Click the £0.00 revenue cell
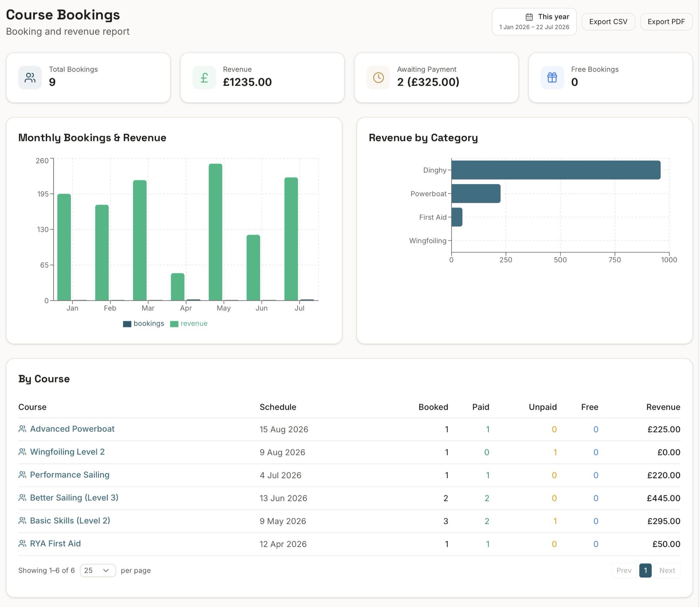This screenshot has width=700, height=607. 669,452
